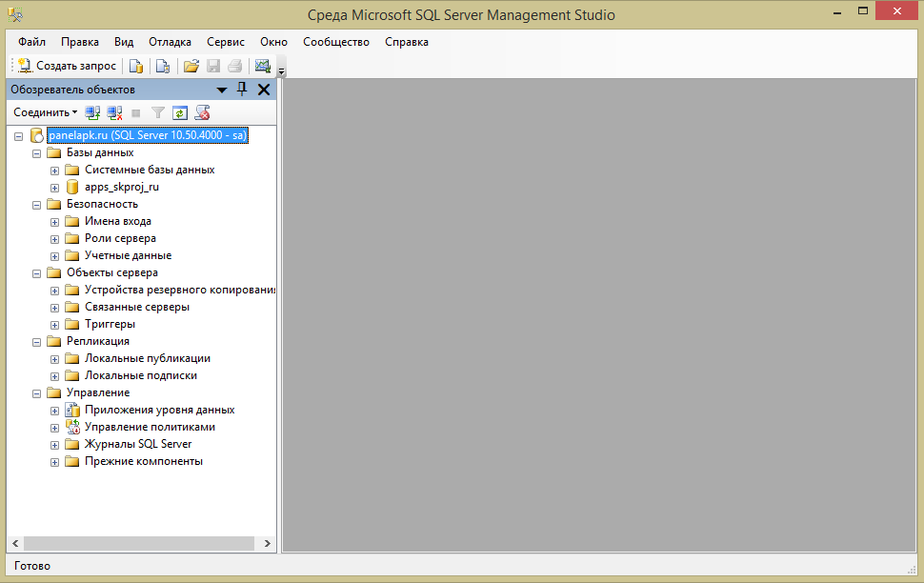Image resolution: width=924 pixels, height=583 pixels.
Task: Close the Обозреватель объектов panel
Action: (264, 90)
